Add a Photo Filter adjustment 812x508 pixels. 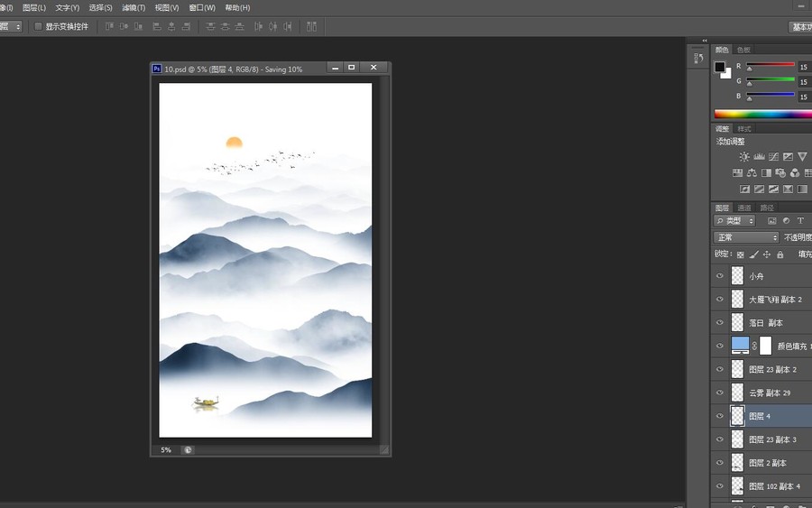pyautogui.click(x=780, y=173)
